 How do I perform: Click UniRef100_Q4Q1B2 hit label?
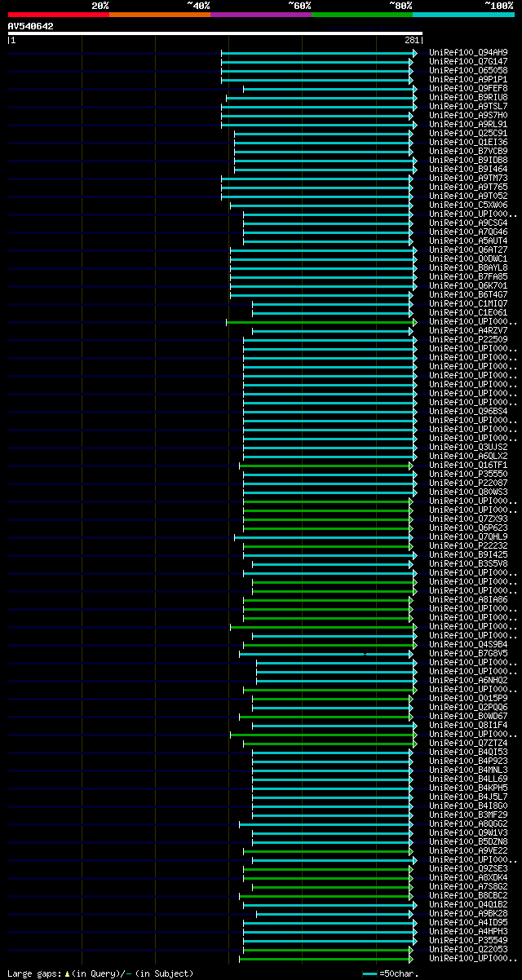point(468,904)
